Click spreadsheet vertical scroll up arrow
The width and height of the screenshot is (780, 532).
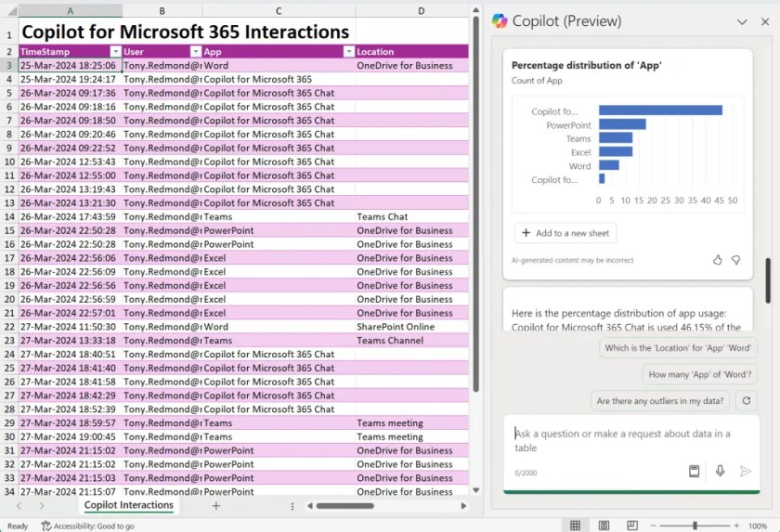(475, 10)
